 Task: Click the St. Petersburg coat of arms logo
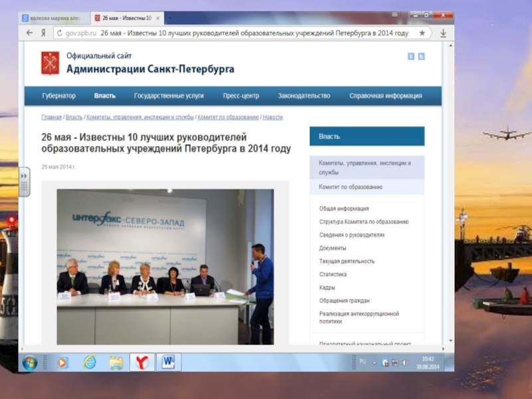[x=51, y=63]
